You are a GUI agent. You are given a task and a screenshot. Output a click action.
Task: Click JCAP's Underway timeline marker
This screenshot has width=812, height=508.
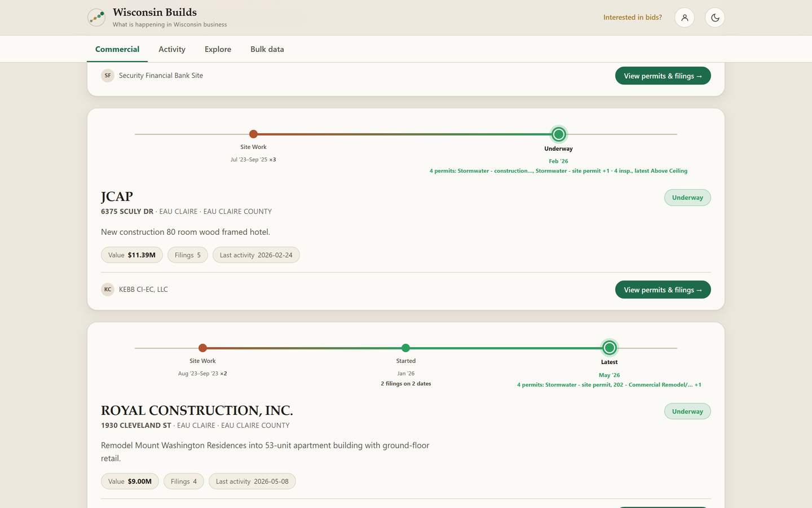[559, 134]
